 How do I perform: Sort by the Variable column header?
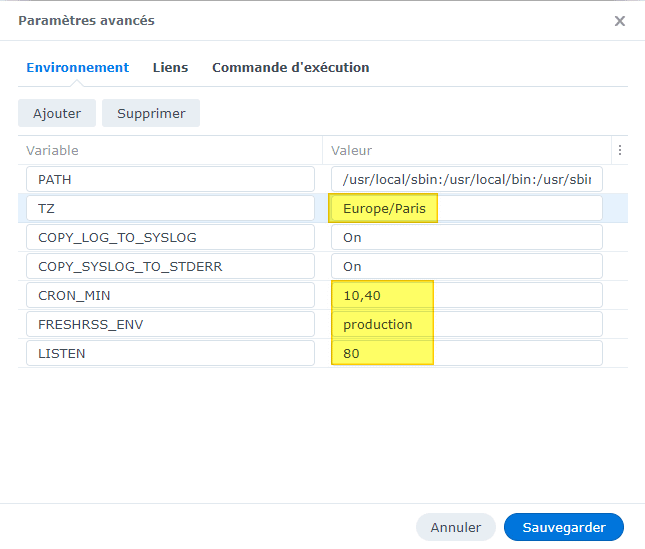click(170, 150)
